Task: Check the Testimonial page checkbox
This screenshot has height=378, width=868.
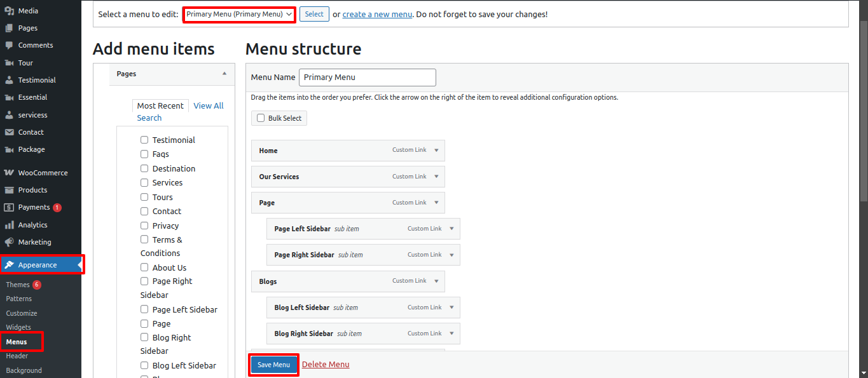Action: (x=144, y=139)
